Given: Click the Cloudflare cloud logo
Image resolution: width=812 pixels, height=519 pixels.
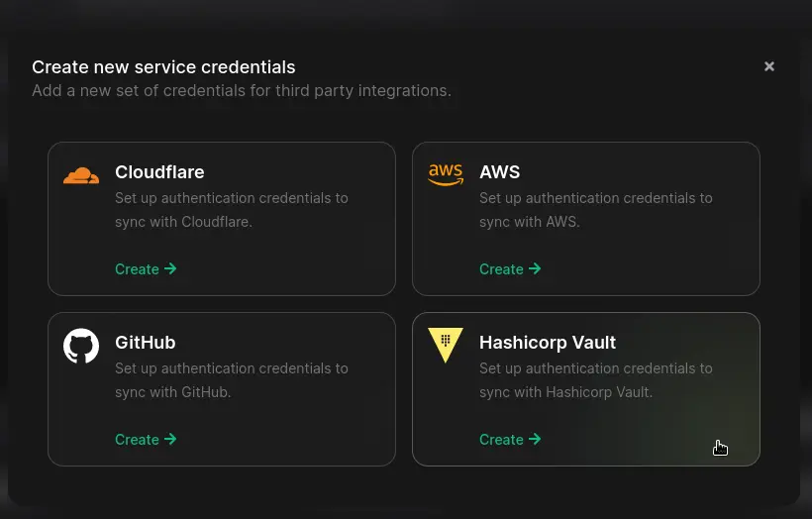Looking at the screenshot, I should coord(81,176).
